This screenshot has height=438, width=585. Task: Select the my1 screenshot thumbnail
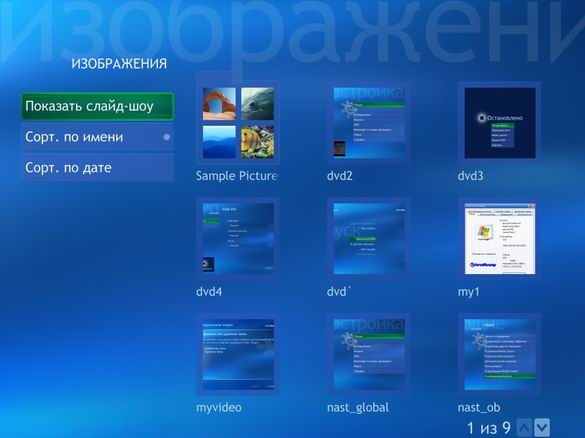(x=500, y=239)
